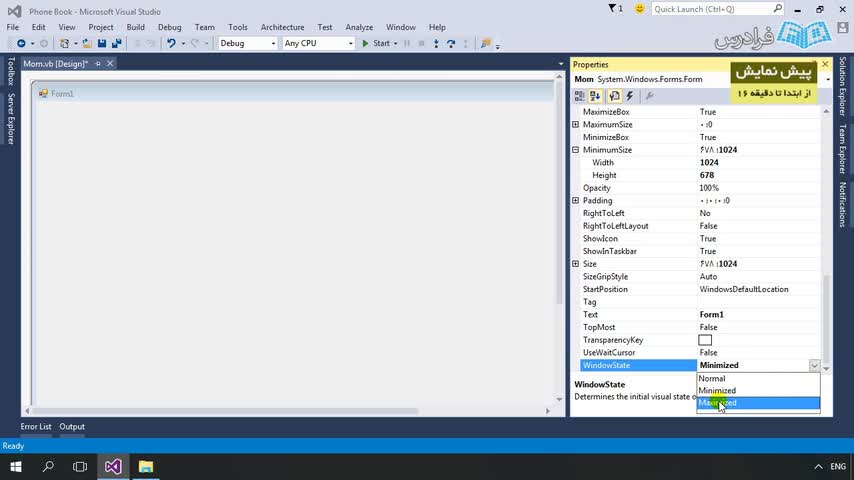This screenshot has height=480, width=854.
Task: Select Normal in WindowState list
Action: (758, 378)
